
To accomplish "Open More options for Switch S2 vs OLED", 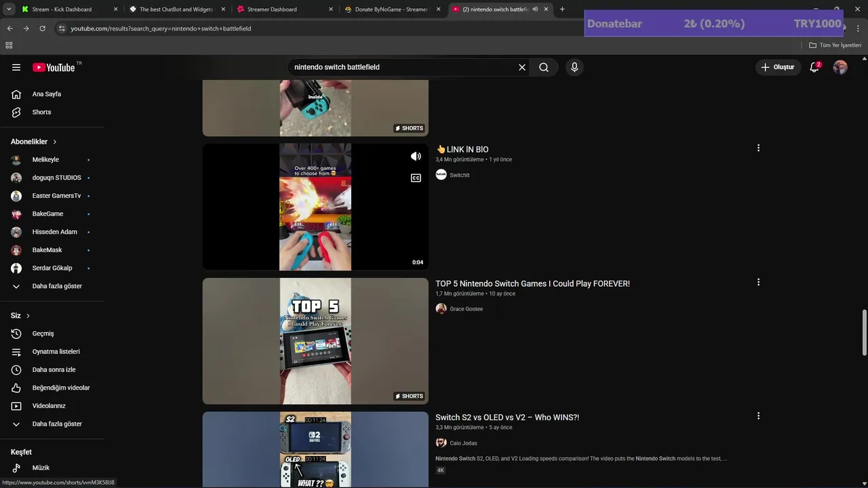I will coord(758,416).
